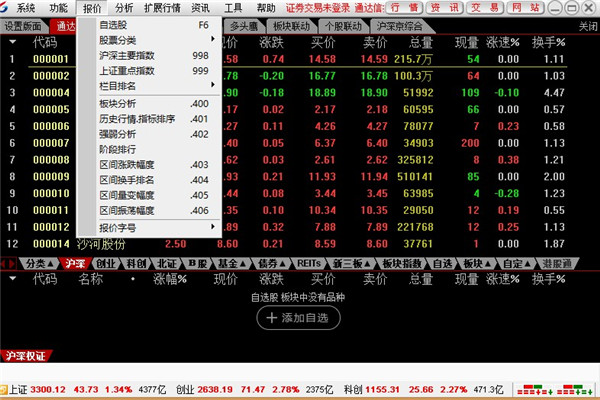
Task: Open the white triangle menu in the upper list header
Action: (13, 42)
